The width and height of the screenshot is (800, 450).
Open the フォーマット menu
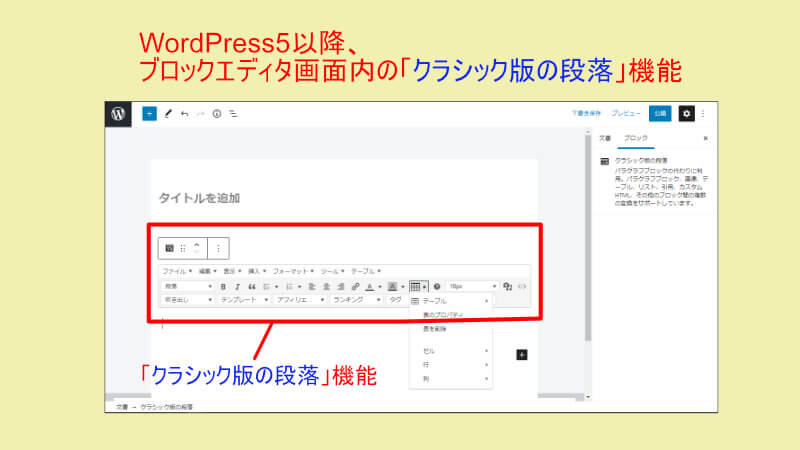click(293, 271)
